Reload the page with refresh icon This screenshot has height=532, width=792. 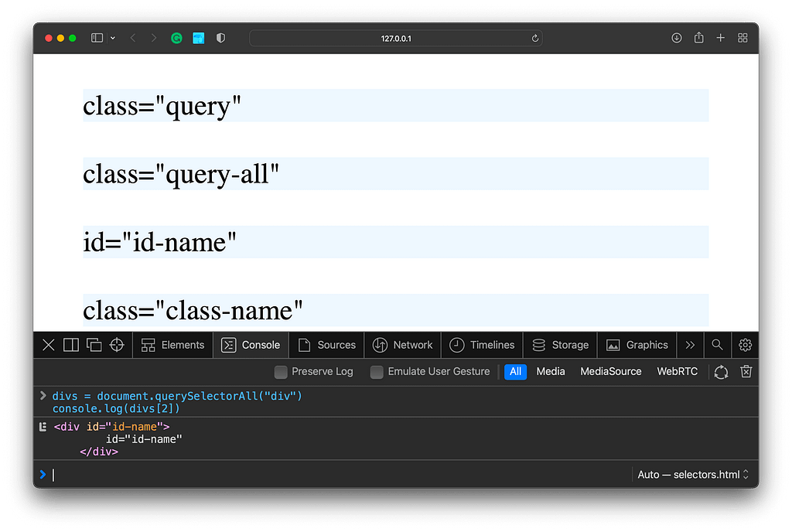[535, 39]
